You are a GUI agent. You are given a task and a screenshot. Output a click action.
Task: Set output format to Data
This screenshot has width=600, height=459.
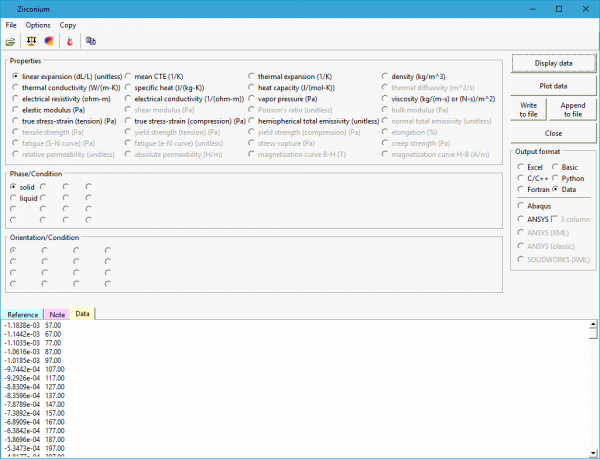(564, 189)
